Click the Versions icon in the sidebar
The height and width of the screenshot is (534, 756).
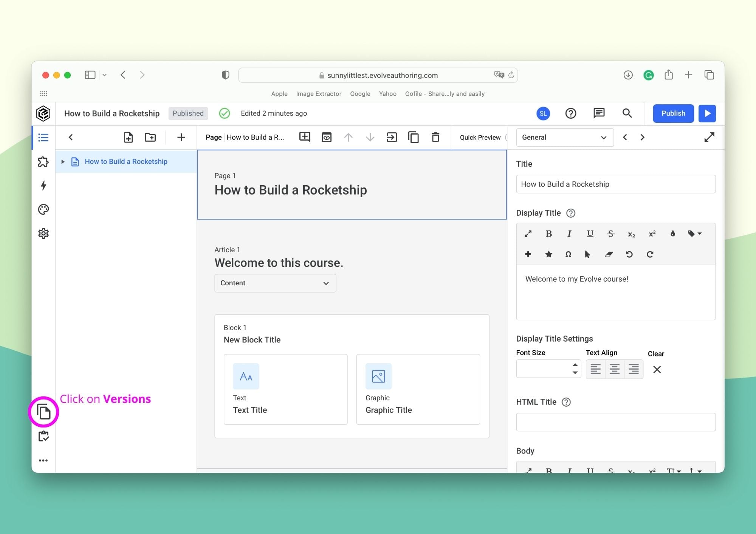click(x=43, y=412)
